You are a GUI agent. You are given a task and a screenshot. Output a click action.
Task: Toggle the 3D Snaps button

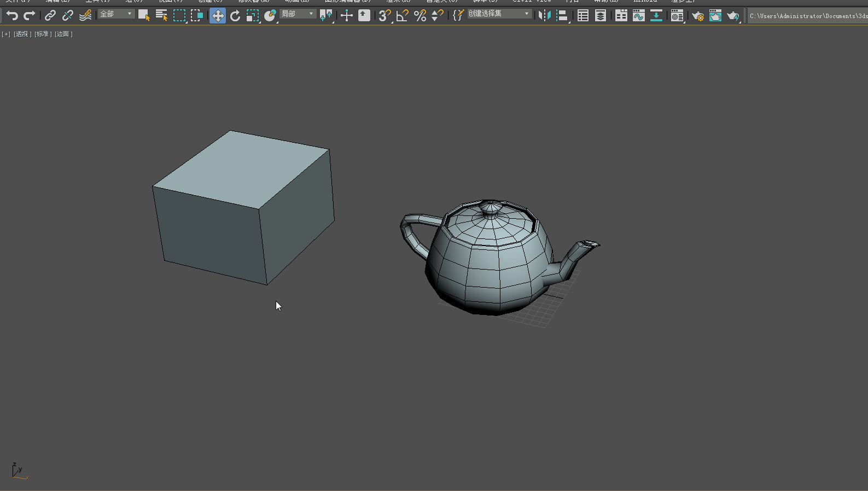pos(385,16)
